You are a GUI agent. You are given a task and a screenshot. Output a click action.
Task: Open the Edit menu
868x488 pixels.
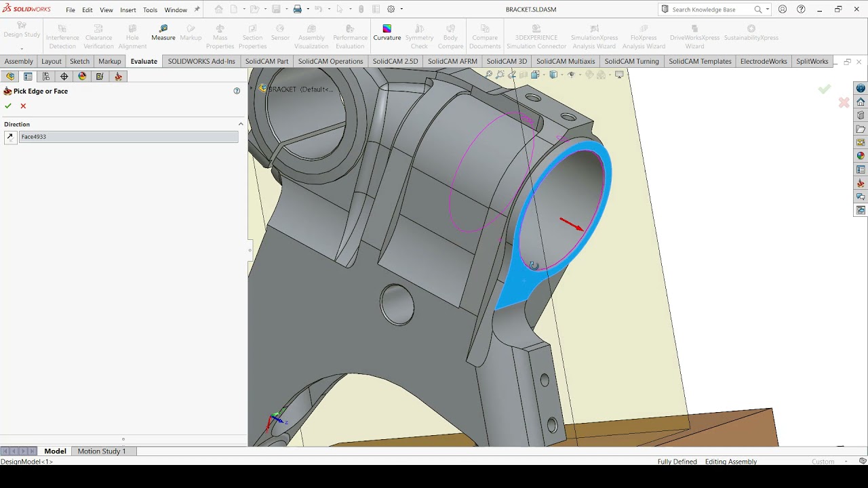coord(87,10)
